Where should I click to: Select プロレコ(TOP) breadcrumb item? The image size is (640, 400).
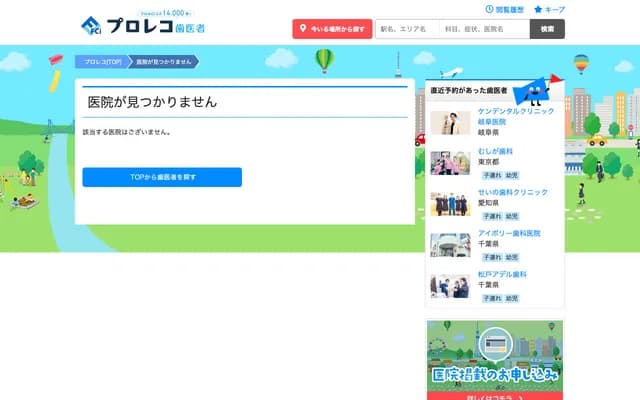click(x=102, y=61)
